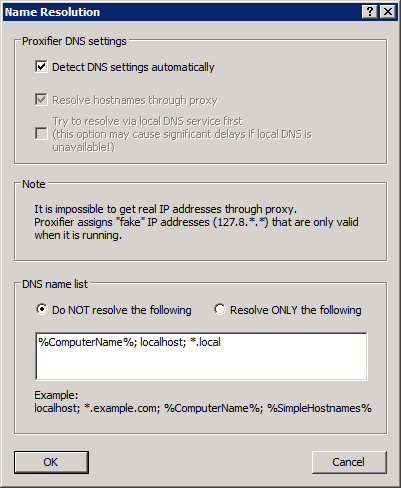Click the note about fake IP addresses

196,222
